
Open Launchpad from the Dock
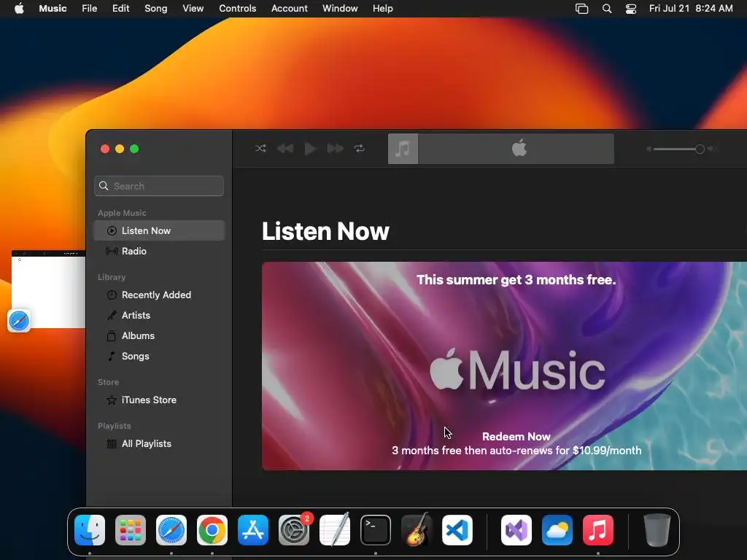(x=131, y=530)
